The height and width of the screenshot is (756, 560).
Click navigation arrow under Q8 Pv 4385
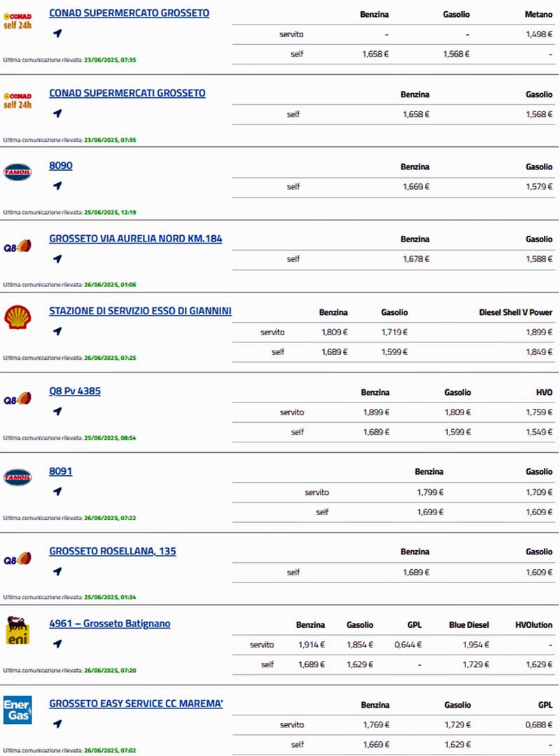[x=57, y=411]
